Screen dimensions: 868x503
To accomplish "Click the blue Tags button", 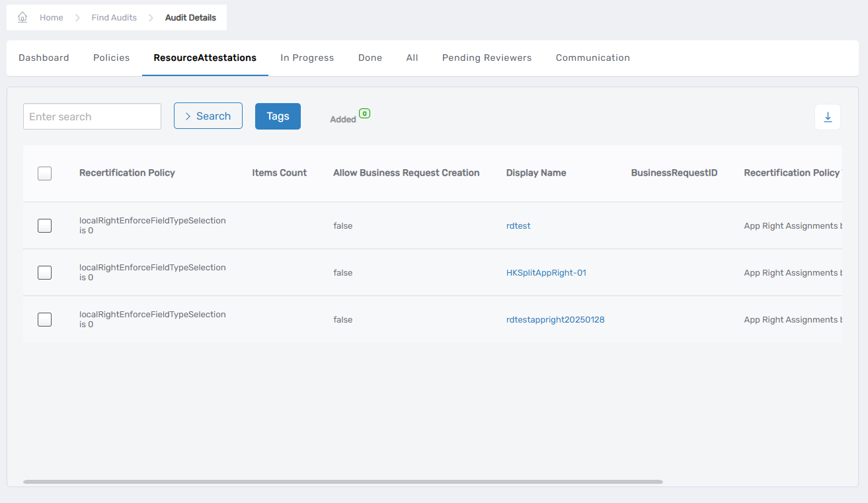I will [278, 116].
